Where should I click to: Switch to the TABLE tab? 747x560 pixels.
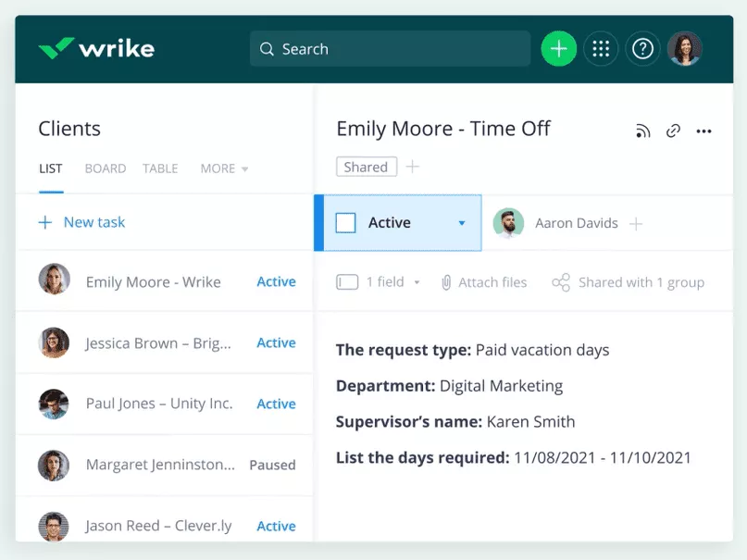pos(160,168)
